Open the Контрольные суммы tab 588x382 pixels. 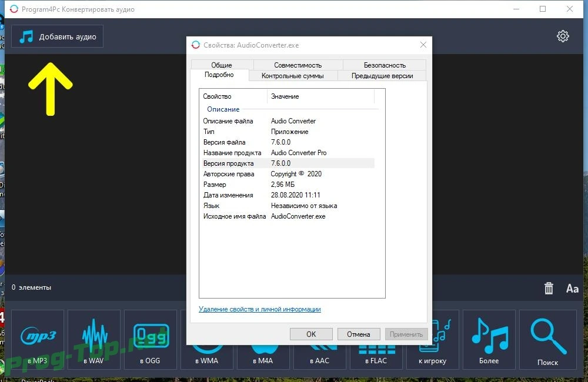[292, 76]
